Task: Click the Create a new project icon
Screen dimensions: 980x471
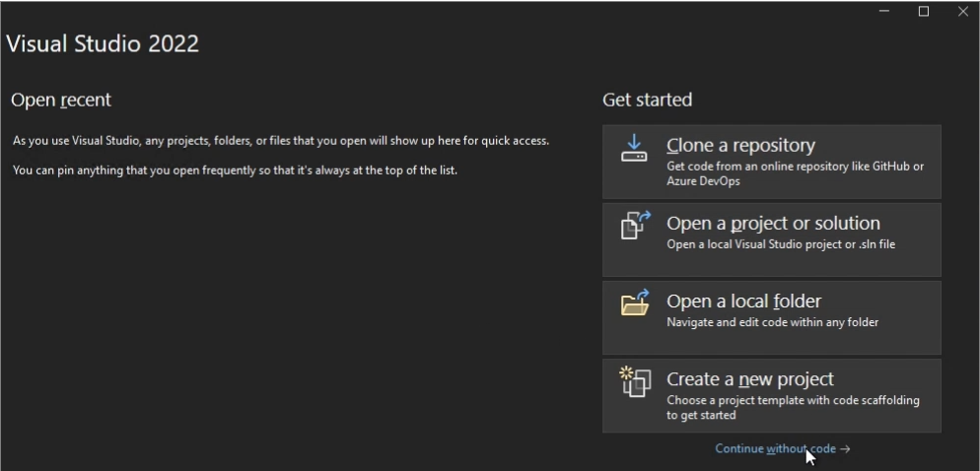Action: pos(635,381)
